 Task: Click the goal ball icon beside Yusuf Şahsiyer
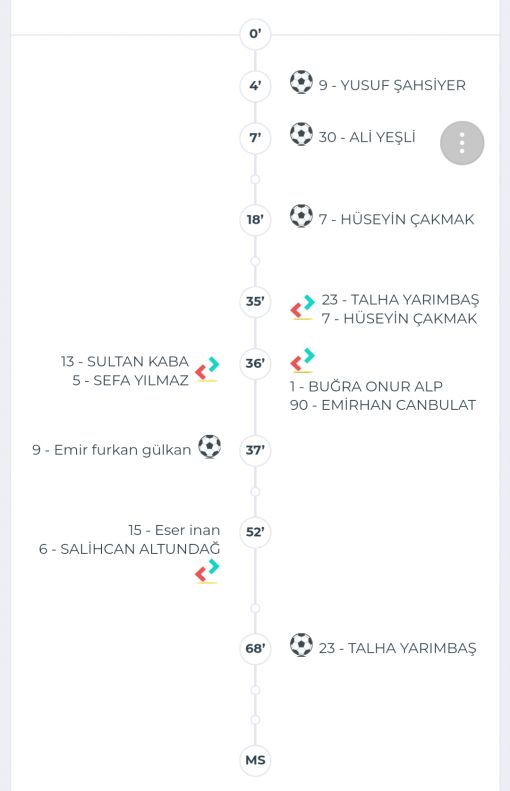301,82
